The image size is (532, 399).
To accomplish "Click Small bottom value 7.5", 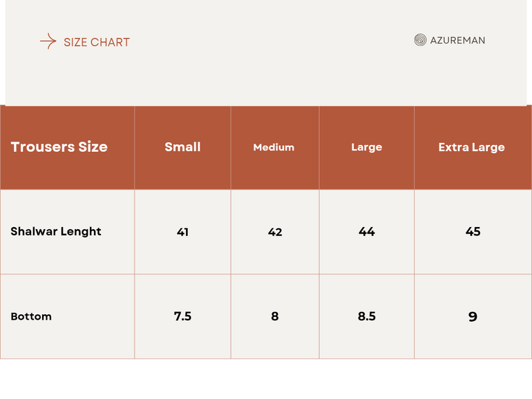I will [x=182, y=317].
